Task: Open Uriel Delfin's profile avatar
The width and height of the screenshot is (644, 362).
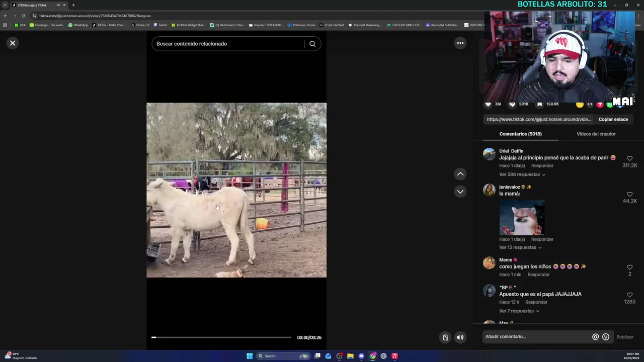Action: pos(489,154)
